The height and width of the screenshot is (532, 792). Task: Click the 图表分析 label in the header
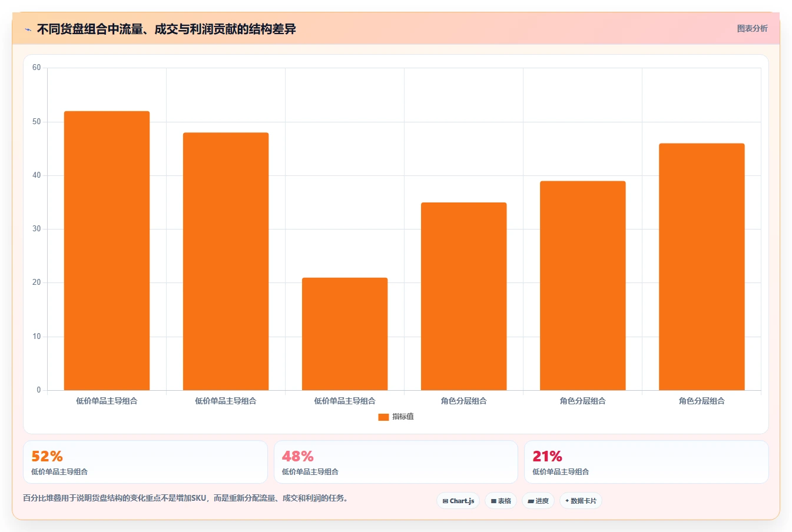(752, 28)
